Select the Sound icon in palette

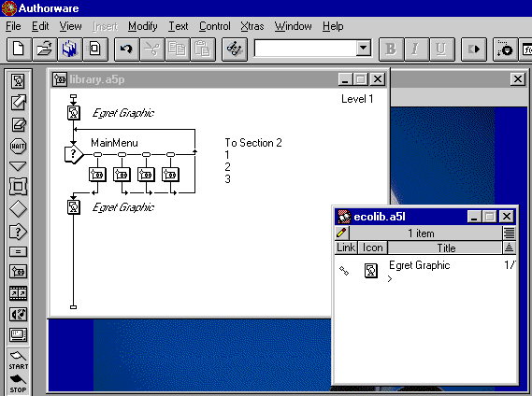(x=18, y=315)
